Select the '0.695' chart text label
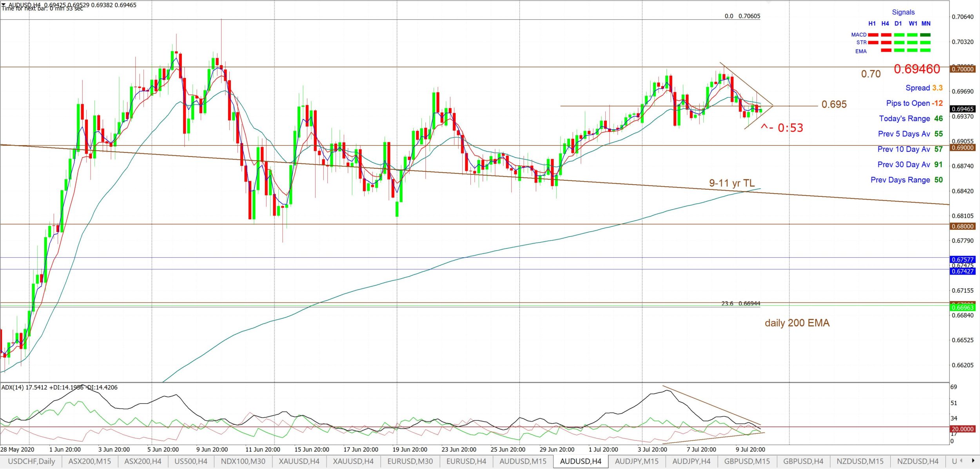Image resolution: width=980 pixels, height=469 pixels. point(834,104)
